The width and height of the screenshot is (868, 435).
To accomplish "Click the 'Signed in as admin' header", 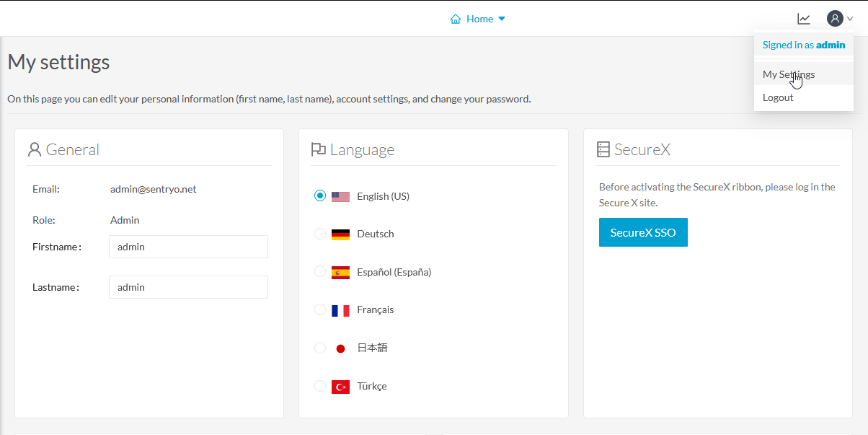I will [x=804, y=45].
